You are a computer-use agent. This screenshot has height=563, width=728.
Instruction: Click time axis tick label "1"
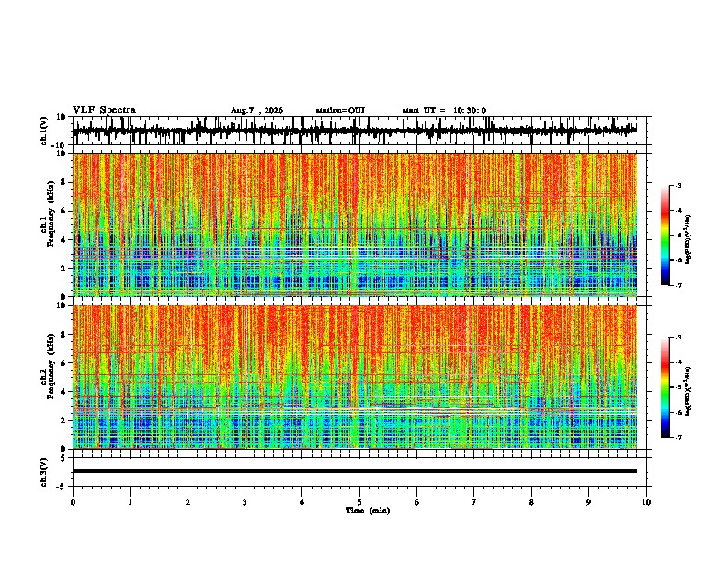[130, 502]
